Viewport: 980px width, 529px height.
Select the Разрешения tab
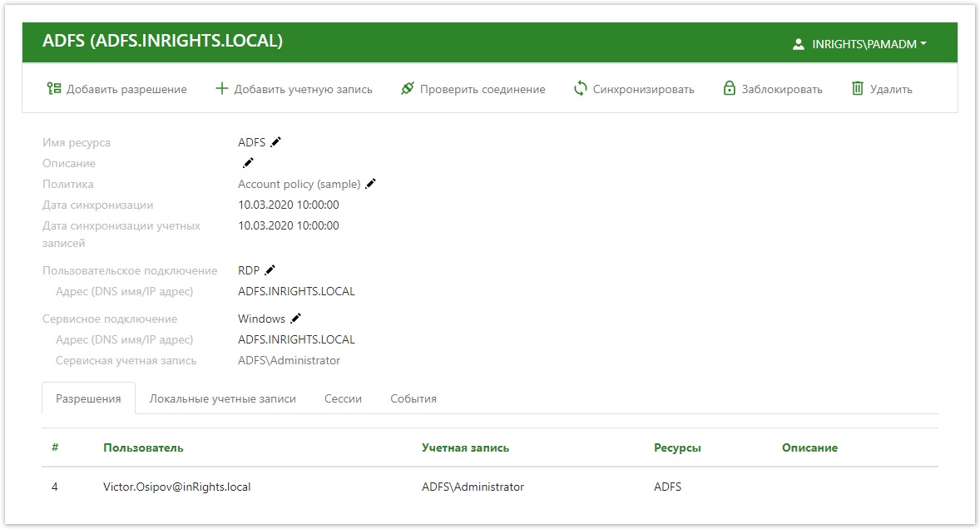(88, 398)
